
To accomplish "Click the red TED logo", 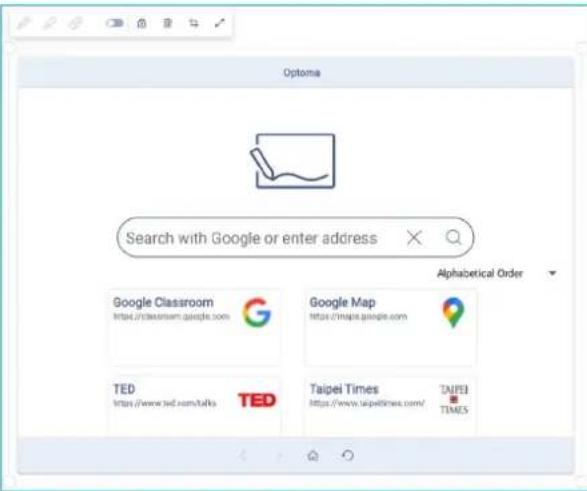I will tap(257, 400).
